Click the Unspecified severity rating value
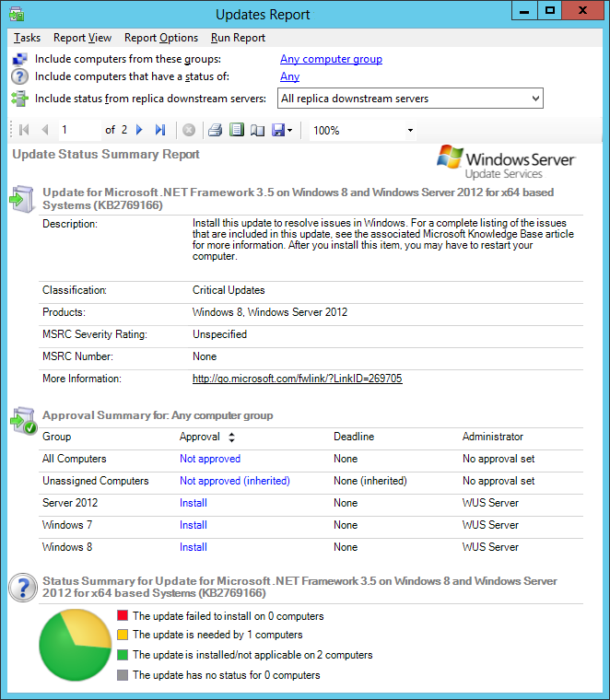 219,334
